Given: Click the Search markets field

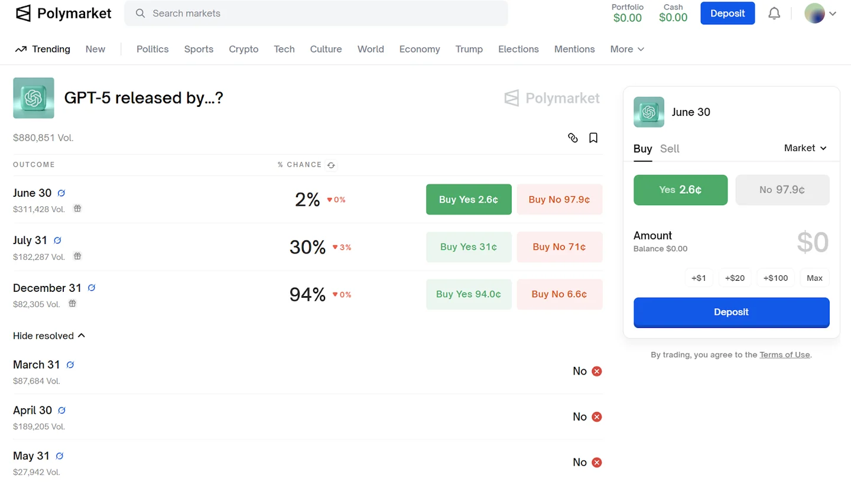Looking at the screenshot, I should 316,13.
